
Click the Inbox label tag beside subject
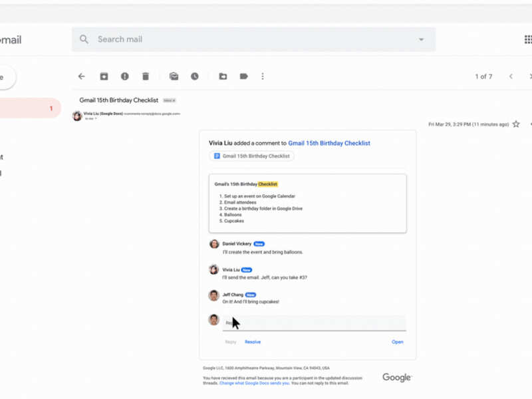(x=170, y=100)
